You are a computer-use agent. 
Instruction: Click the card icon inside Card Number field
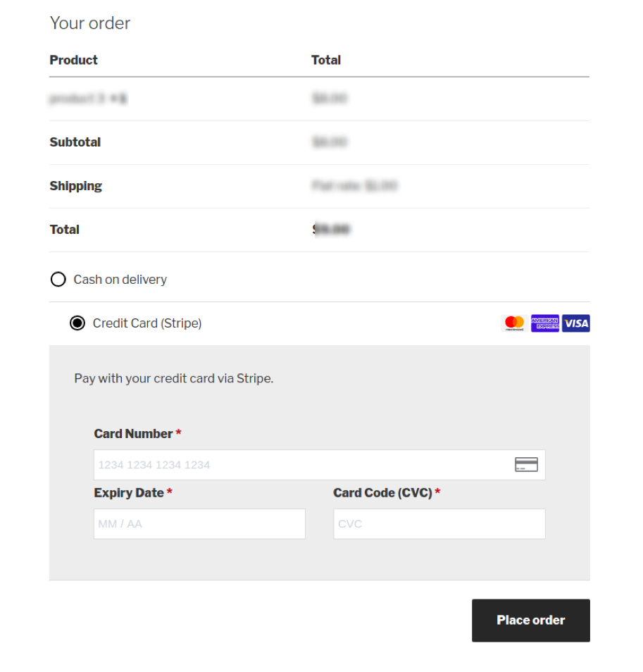point(526,465)
